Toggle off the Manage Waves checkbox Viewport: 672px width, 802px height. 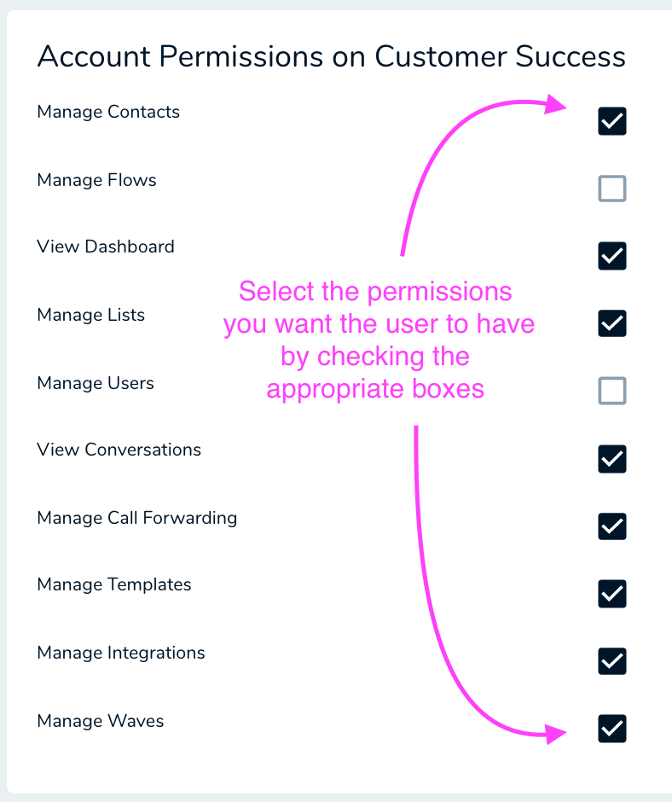pyautogui.click(x=612, y=729)
